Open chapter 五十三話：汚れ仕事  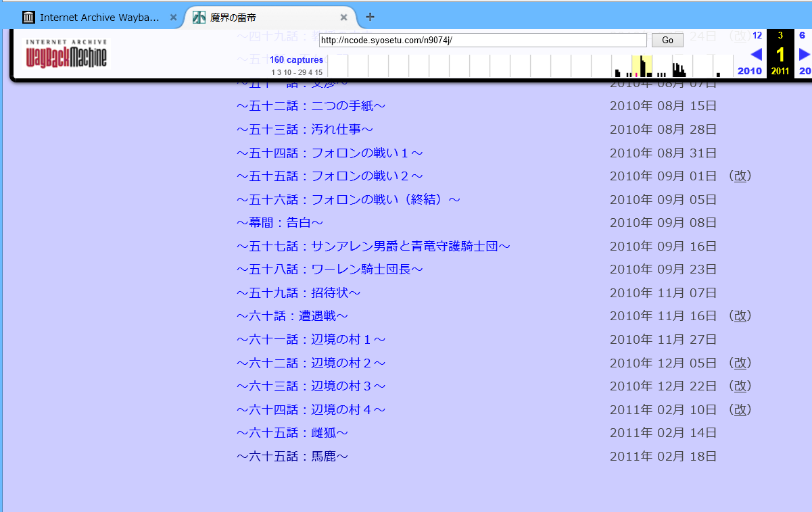coord(305,129)
